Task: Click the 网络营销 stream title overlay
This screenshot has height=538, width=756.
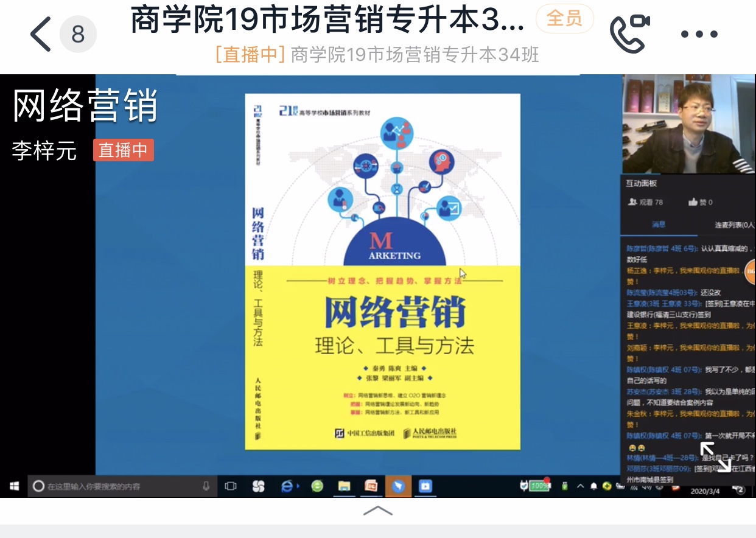Action: pyautogui.click(x=85, y=106)
